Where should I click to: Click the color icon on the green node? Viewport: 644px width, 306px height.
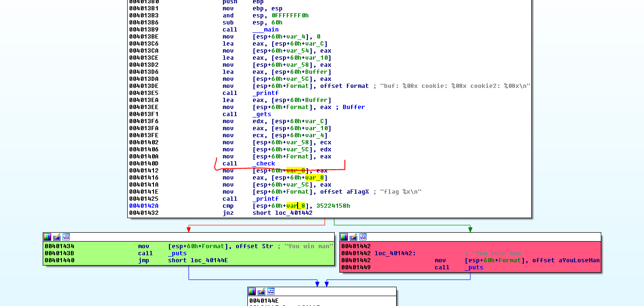tap(47, 237)
